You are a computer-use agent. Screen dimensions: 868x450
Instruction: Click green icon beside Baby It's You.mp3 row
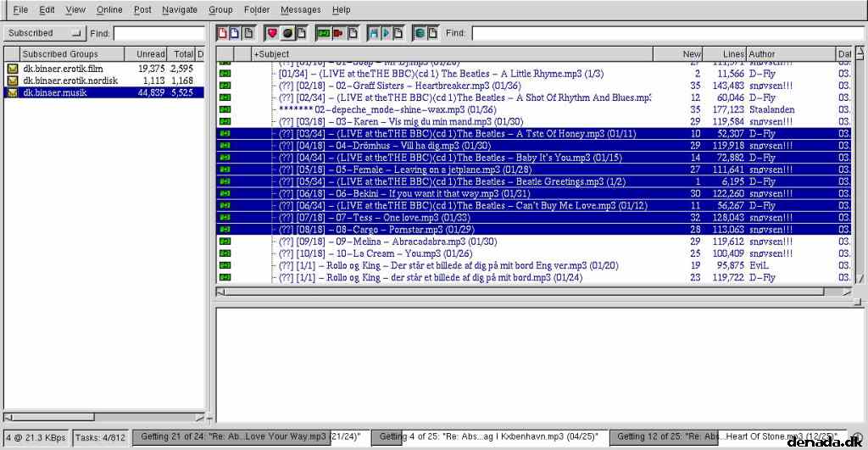tap(225, 157)
